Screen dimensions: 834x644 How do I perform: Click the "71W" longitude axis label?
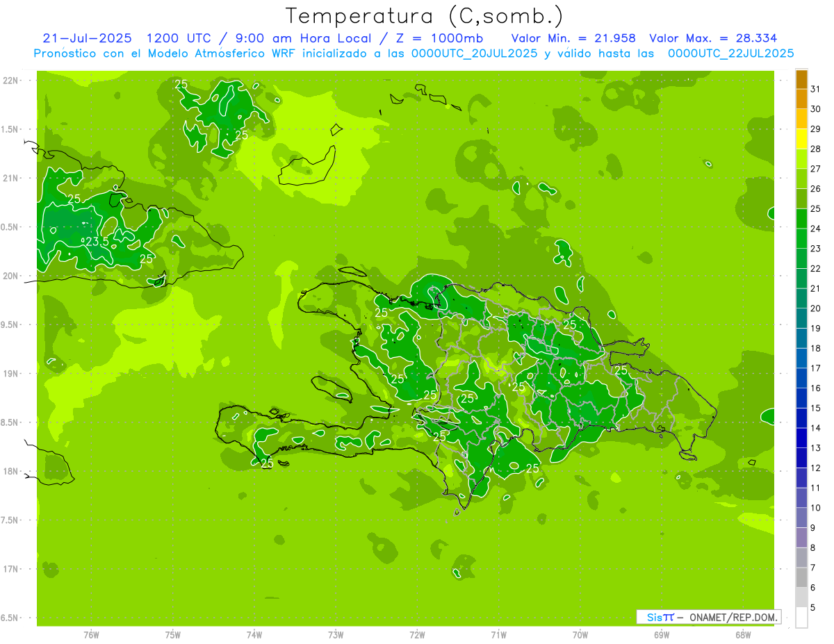[498, 634]
